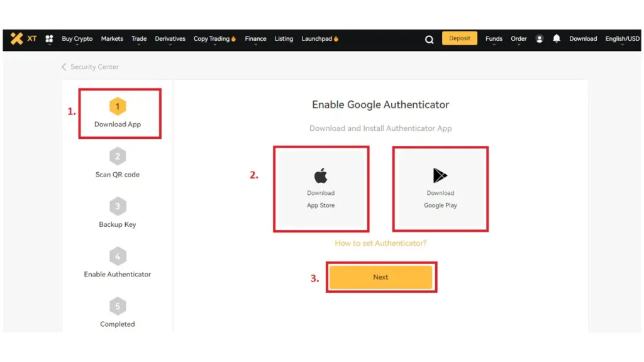The width and height of the screenshot is (644, 362).
Task: Open the user profile icon
Action: click(539, 39)
